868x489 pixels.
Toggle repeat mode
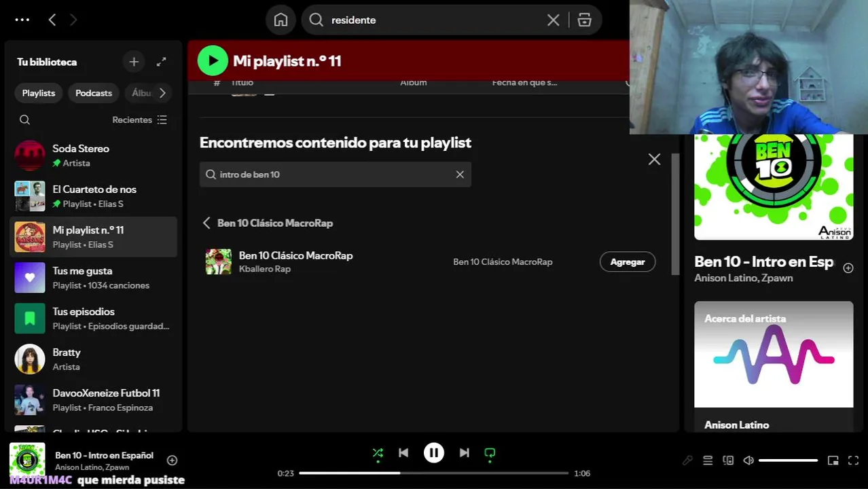coord(490,453)
